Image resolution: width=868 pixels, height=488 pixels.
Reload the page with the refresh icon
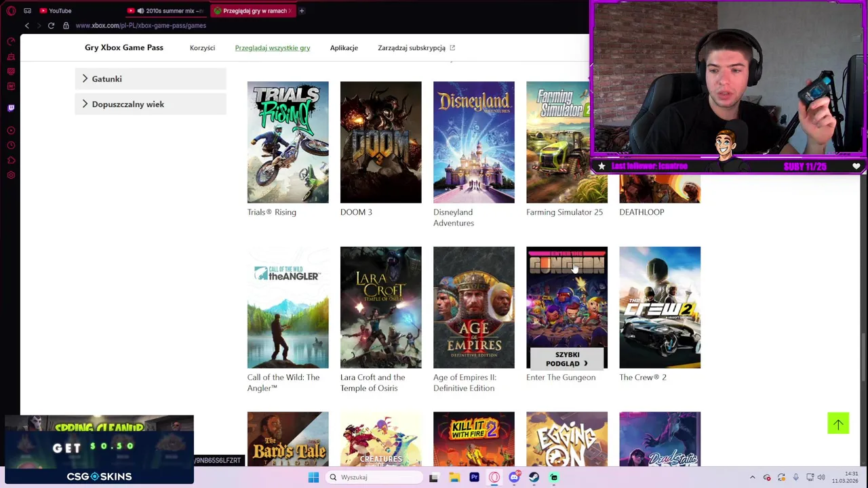point(51,26)
